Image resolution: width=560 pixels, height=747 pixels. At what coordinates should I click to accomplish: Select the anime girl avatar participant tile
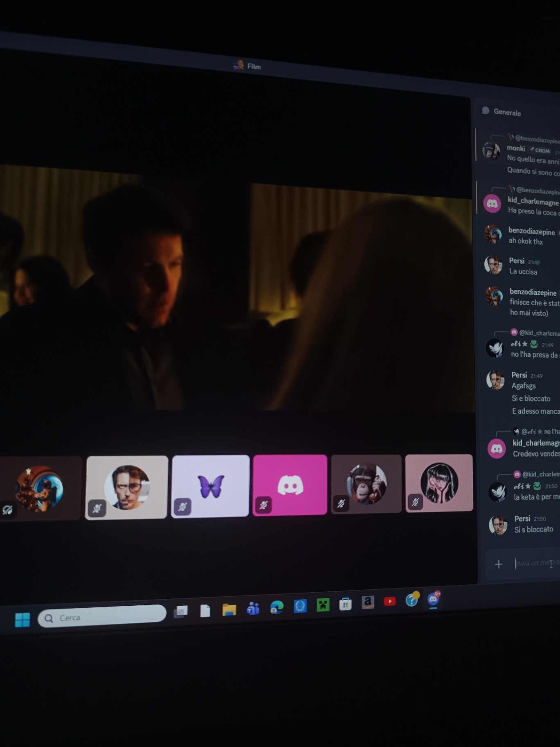pos(439,482)
